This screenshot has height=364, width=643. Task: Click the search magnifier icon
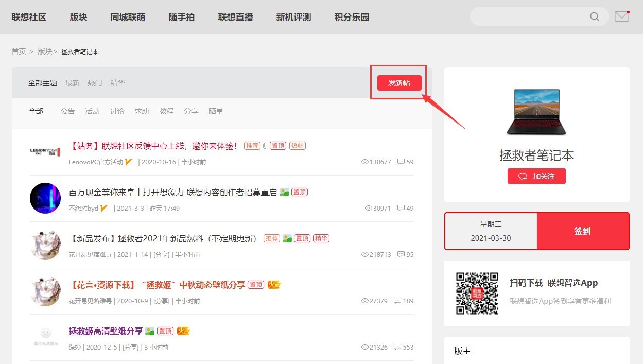[595, 17]
